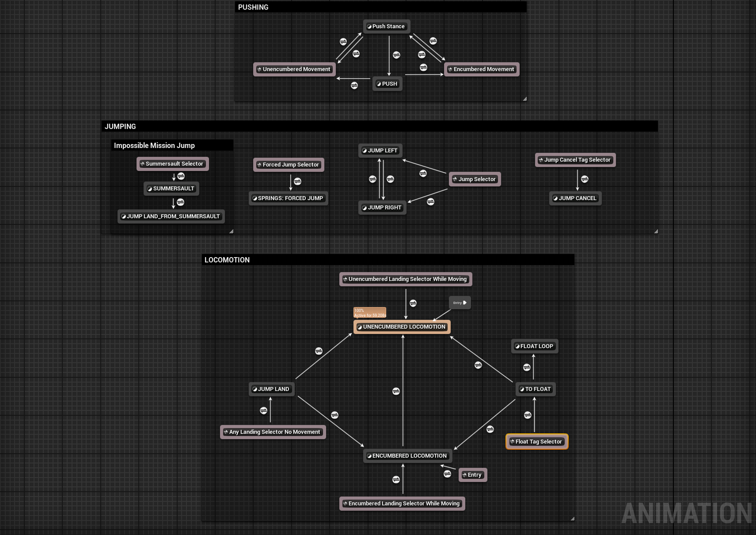
Task: Select the small Entry node with arrow
Action: [x=460, y=303]
